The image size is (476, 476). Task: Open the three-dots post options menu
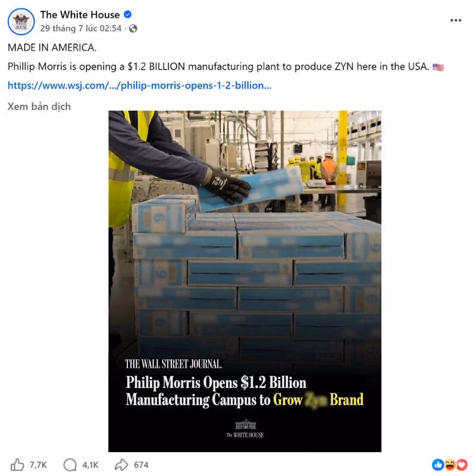456,20
